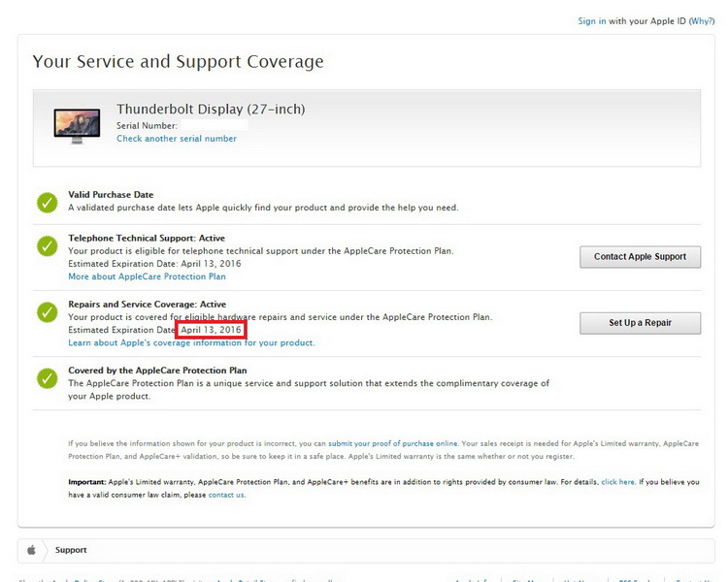Click the AppleCare Protection Plan covered checkmark
Image resolution: width=728 pixels, height=582 pixels.
(x=47, y=378)
